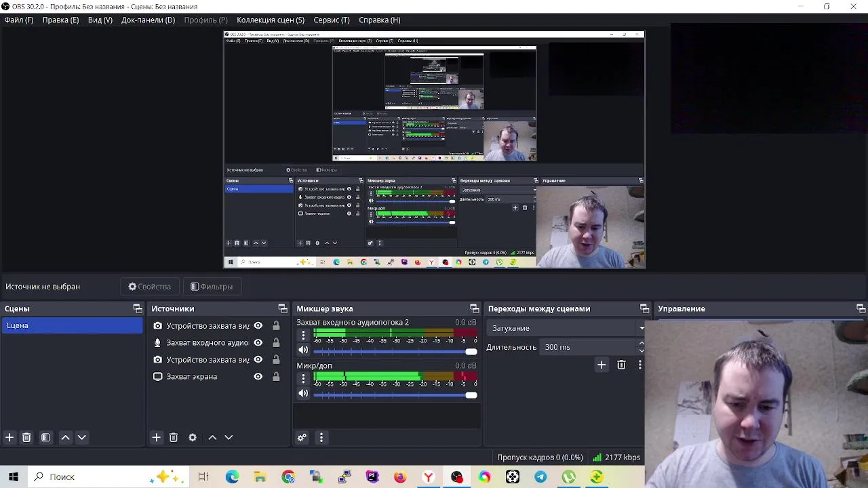This screenshot has height=488, width=868.
Task: Mute the Микр/доп audio track
Action: pyautogui.click(x=303, y=393)
